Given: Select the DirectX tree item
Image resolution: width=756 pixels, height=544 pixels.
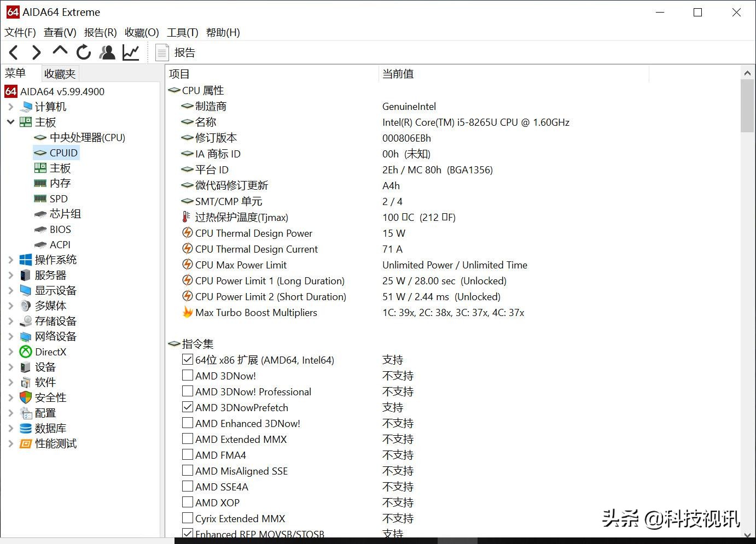Looking at the screenshot, I should [x=43, y=352].
